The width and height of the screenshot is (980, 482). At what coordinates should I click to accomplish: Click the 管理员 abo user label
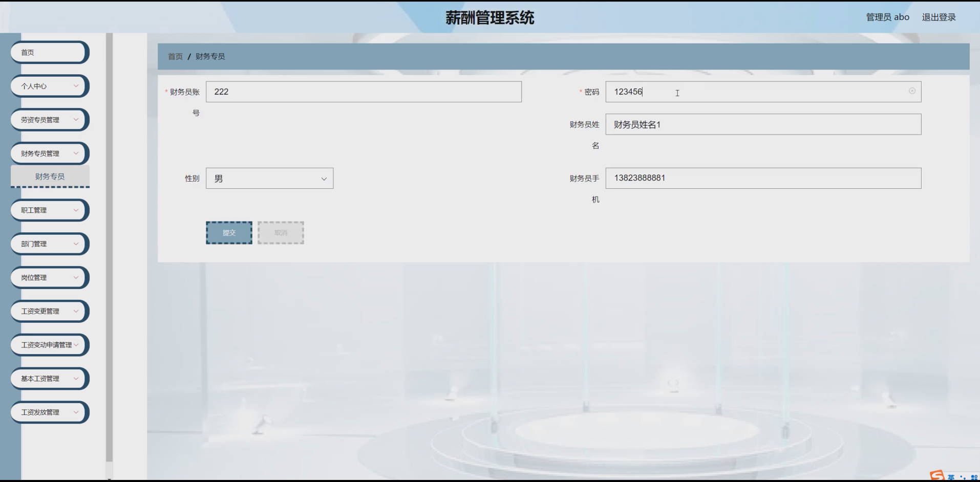(887, 17)
